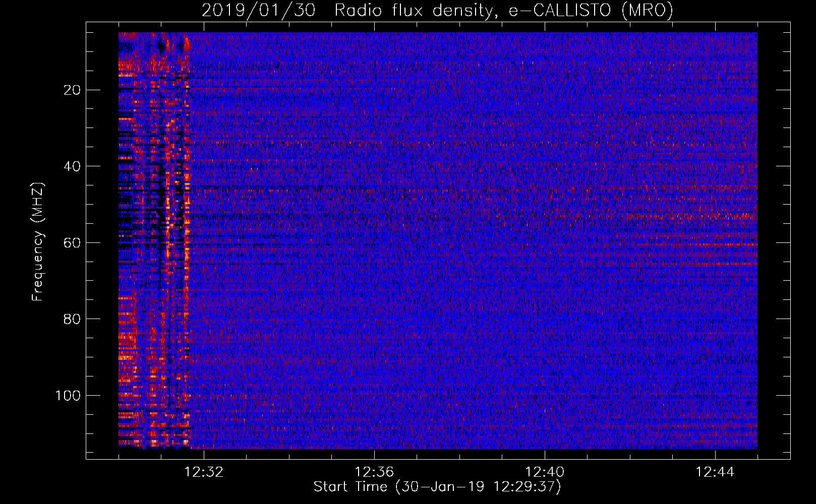Click the 'Frequency (MHZ)' axis label
The image size is (816, 504).
(38, 242)
